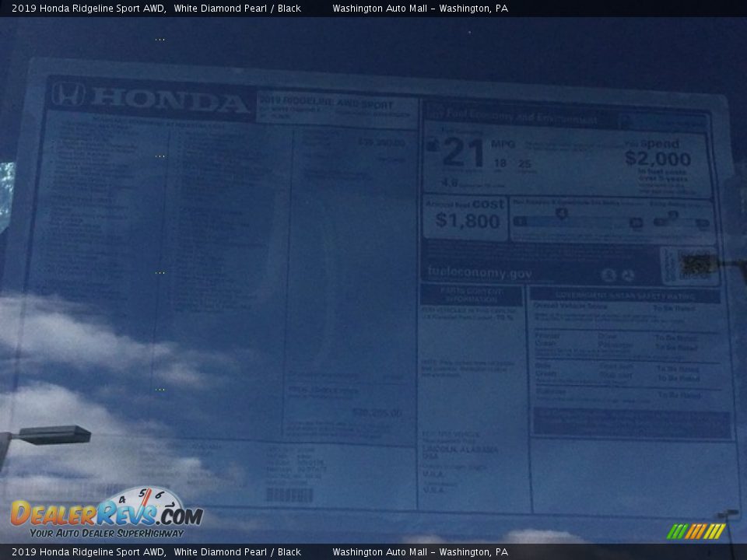Click the 'Your Auto Dealer SuperHighway' tagline
The height and width of the screenshot is (560, 747).
(x=107, y=534)
